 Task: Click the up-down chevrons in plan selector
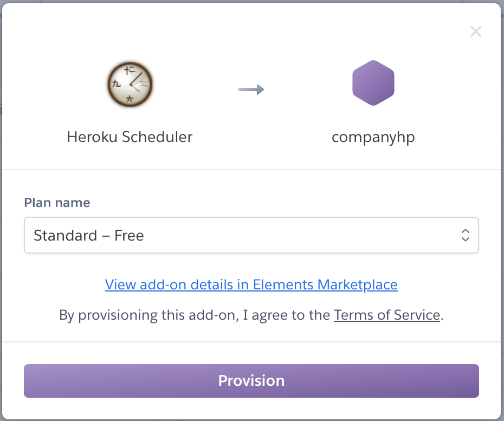pyautogui.click(x=465, y=235)
